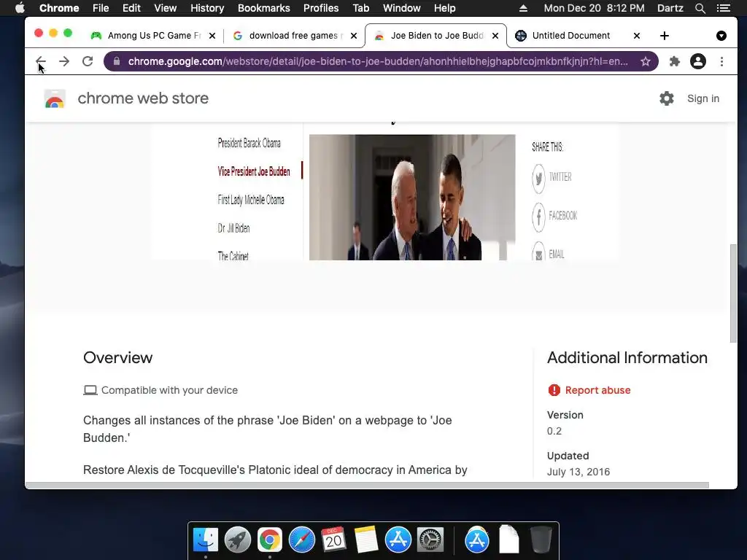Screen dimensions: 747x560
Task: Close the Joe Biden to Joe Budden tab
Action: pos(495,36)
